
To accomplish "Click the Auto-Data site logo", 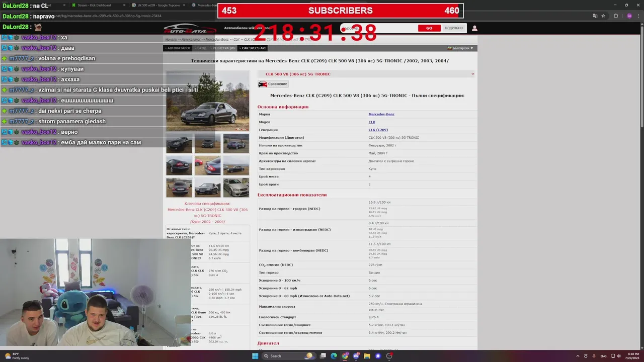I will tap(189, 29).
